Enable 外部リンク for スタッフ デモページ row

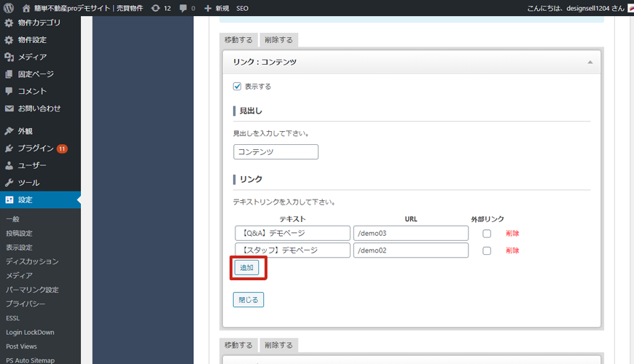click(x=487, y=250)
